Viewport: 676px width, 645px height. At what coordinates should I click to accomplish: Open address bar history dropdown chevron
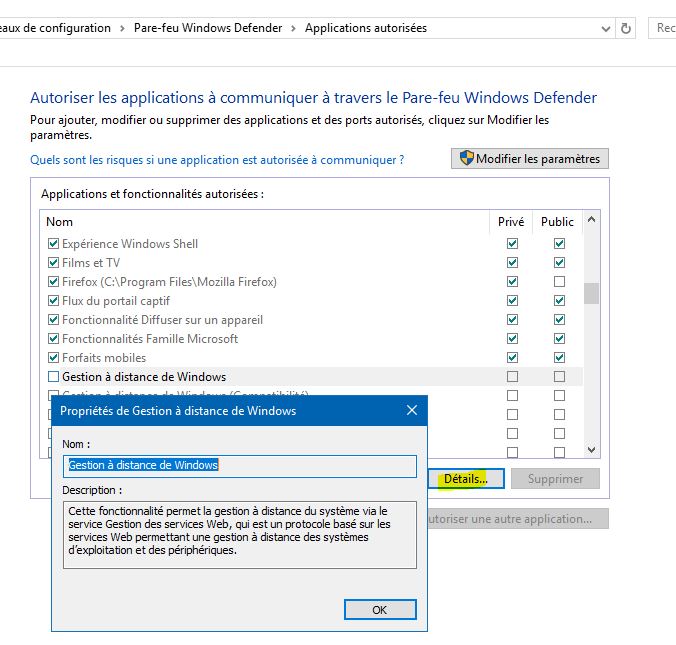tap(606, 29)
